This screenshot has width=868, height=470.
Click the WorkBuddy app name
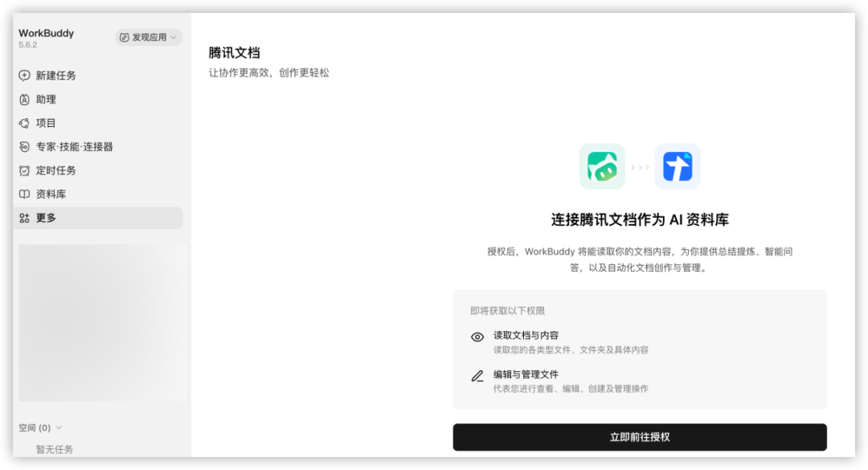click(46, 33)
